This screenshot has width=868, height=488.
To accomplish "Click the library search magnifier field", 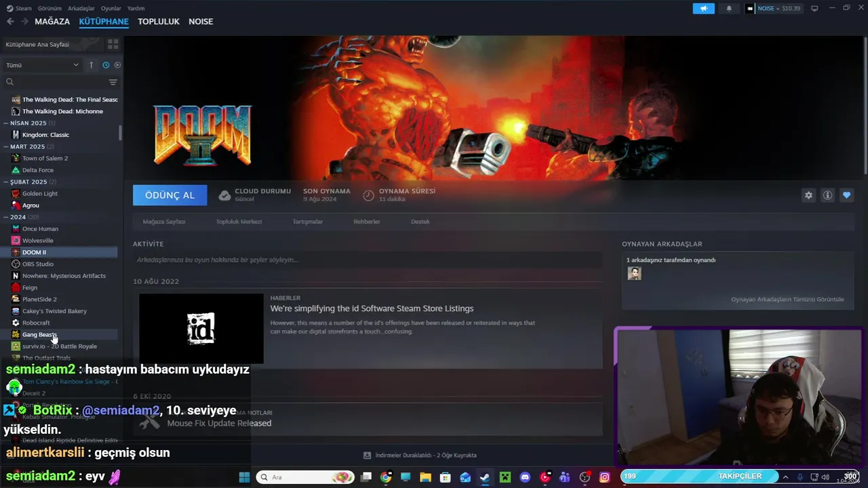I will click(54, 82).
